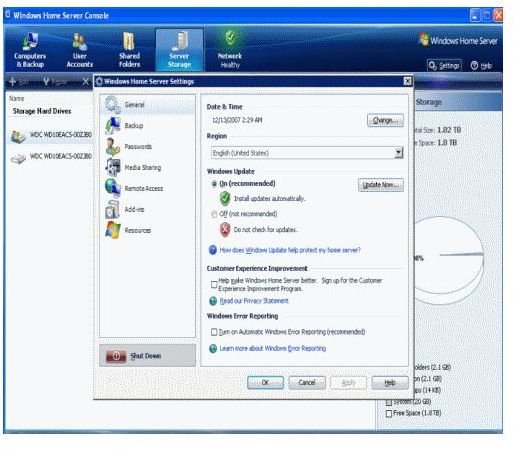Viewport: 514px width, 450px height.
Task: Minimize the console window
Action: point(475,15)
